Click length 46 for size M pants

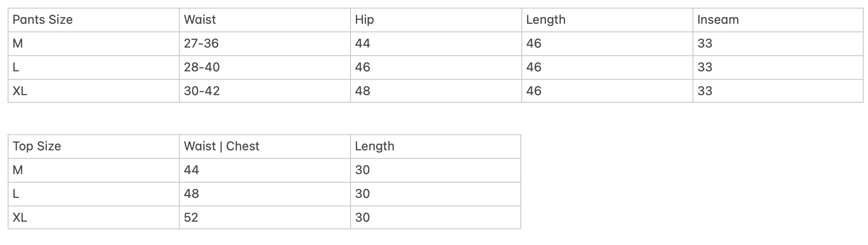(534, 44)
